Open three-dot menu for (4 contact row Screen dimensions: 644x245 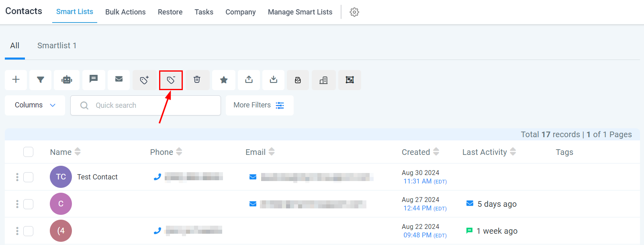coord(17,231)
